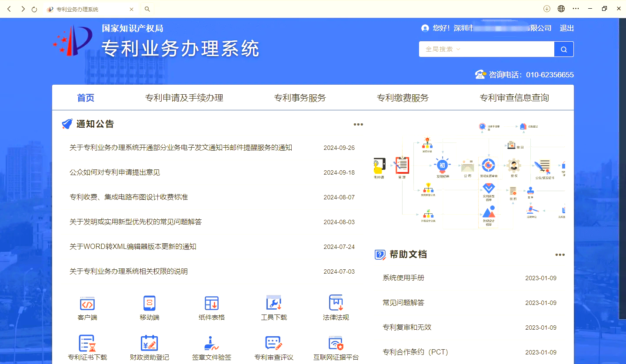Open the 专利申请及手续办理 menu
Screen dimensions: 626x364
(184, 98)
